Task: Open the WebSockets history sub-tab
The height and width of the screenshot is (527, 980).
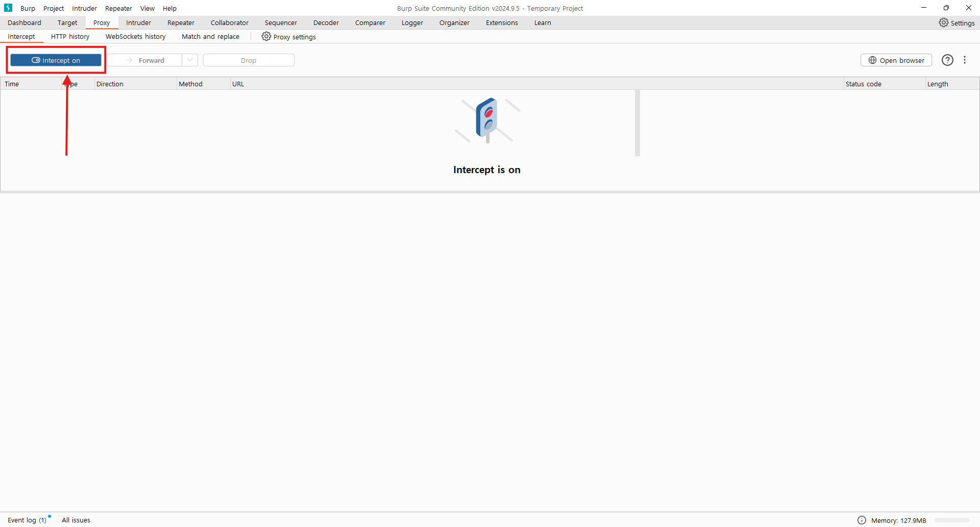Action: (x=135, y=37)
